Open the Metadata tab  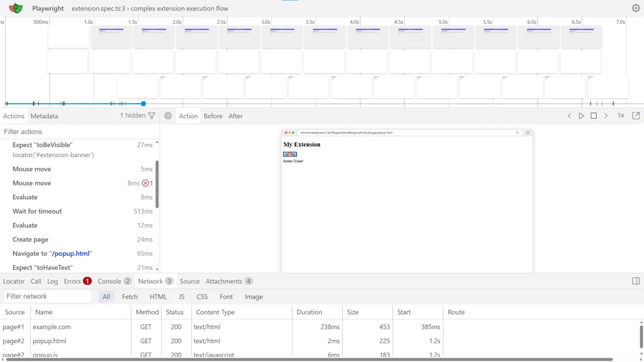44,116
